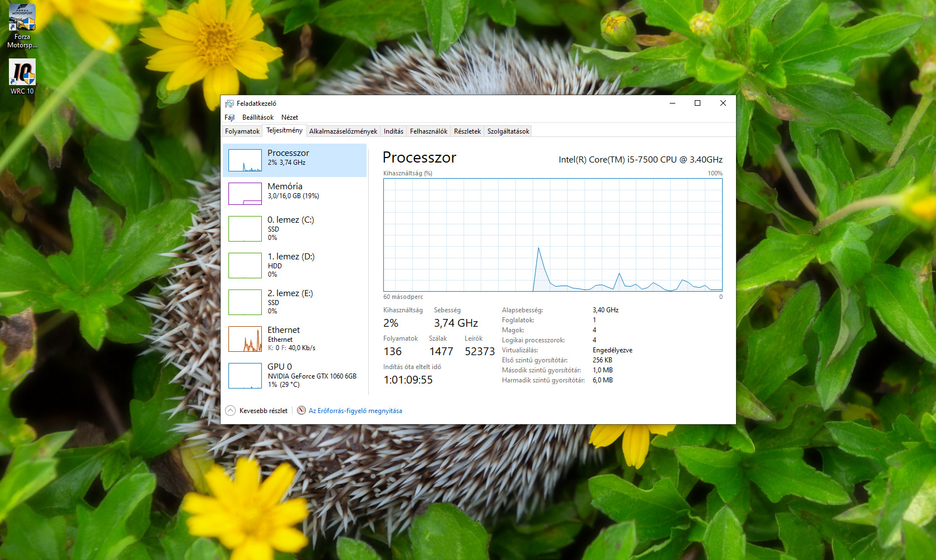
Task: Click the 3,0/16,0 GB (19%) memory text
Action: (293, 196)
